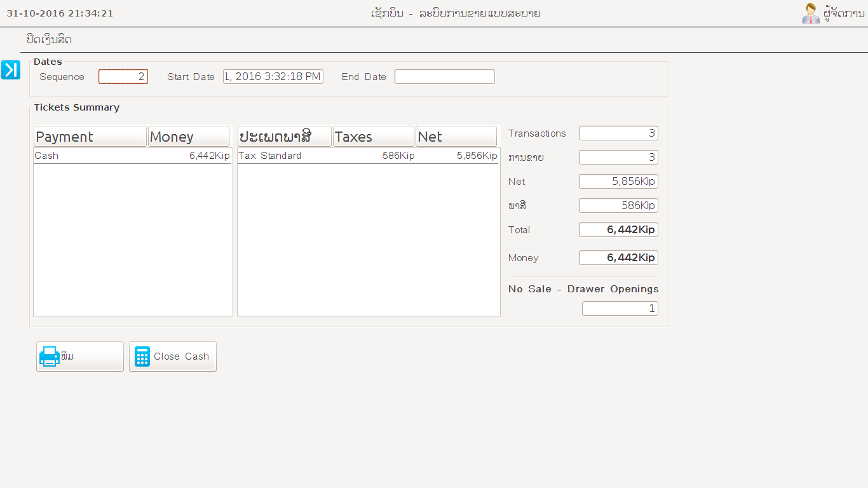
Task: Click the empty End Date field
Action: [444, 77]
